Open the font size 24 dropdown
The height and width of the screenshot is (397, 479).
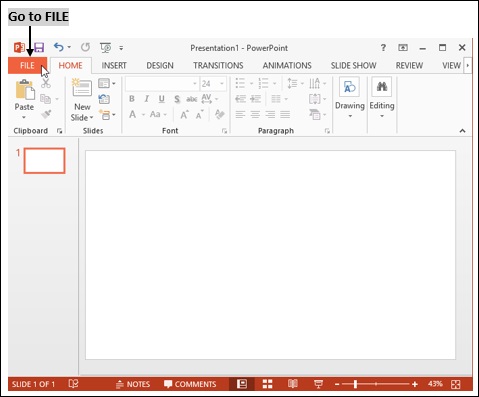tap(222, 84)
